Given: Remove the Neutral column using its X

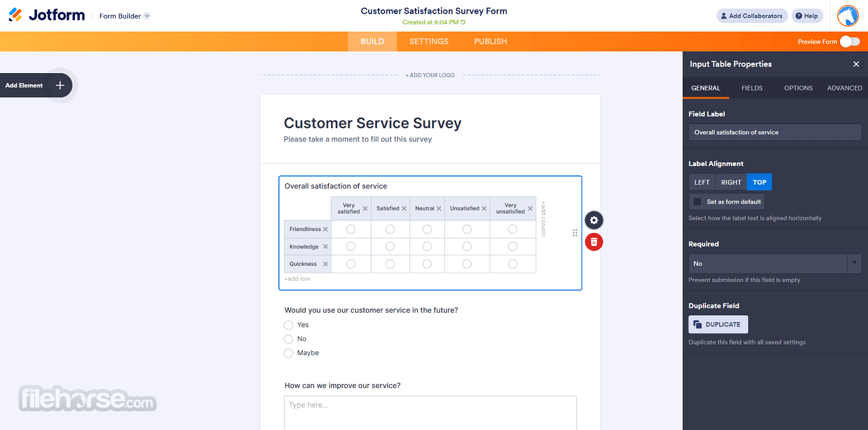Looking at the screenshot, I should point(439,208).
